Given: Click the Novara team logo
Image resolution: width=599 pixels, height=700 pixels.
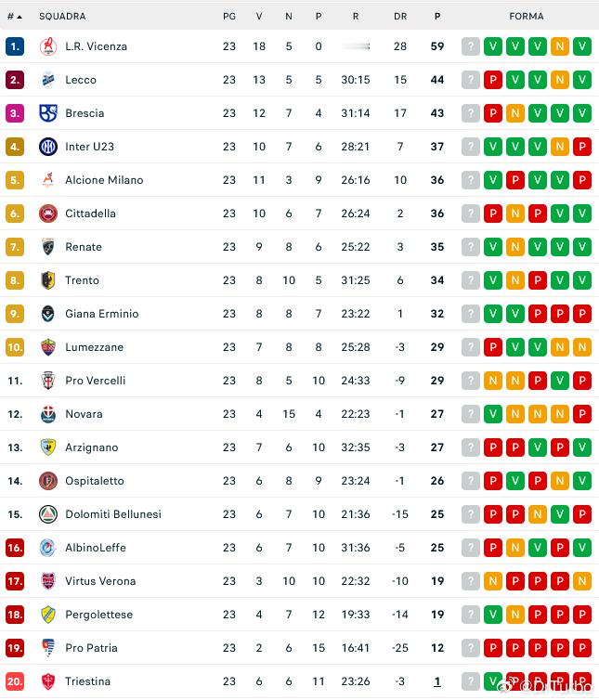Looking at the screenshot, I should click(x=48, y=414).
